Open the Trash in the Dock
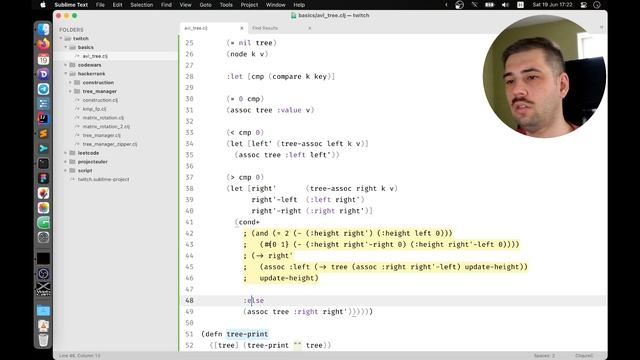 point(43,340)
